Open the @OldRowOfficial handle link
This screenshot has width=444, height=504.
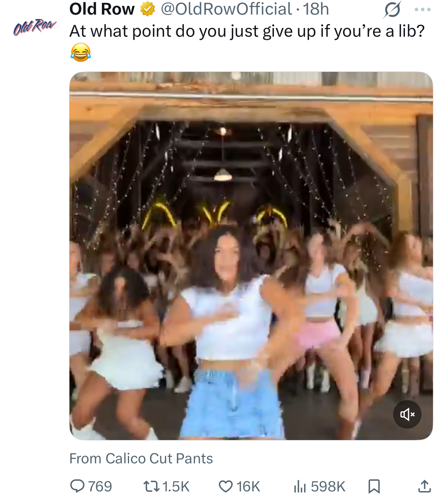[x=226, y=9]
